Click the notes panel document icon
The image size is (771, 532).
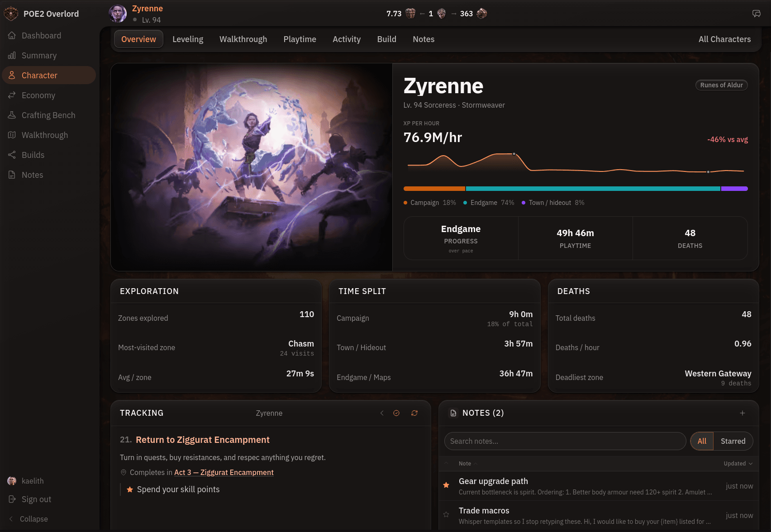(x=453, y=413)
